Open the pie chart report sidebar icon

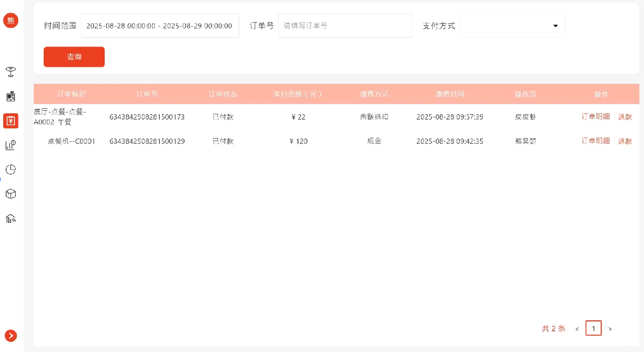(11, 169)
